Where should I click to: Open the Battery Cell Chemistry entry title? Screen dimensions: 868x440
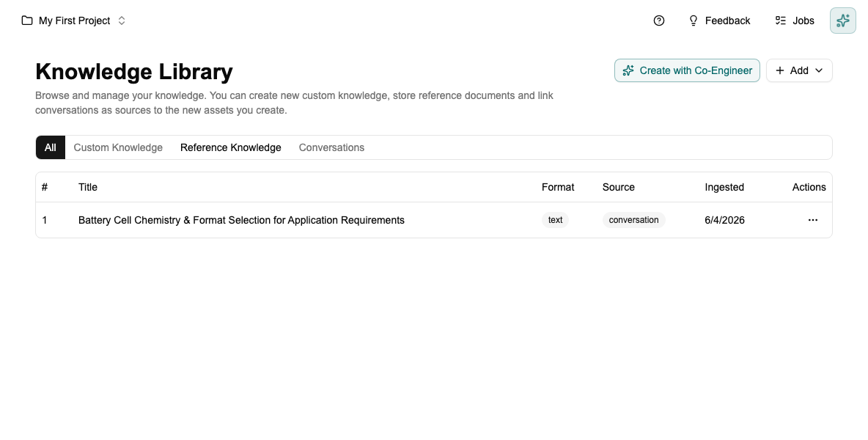coord(241,220)
